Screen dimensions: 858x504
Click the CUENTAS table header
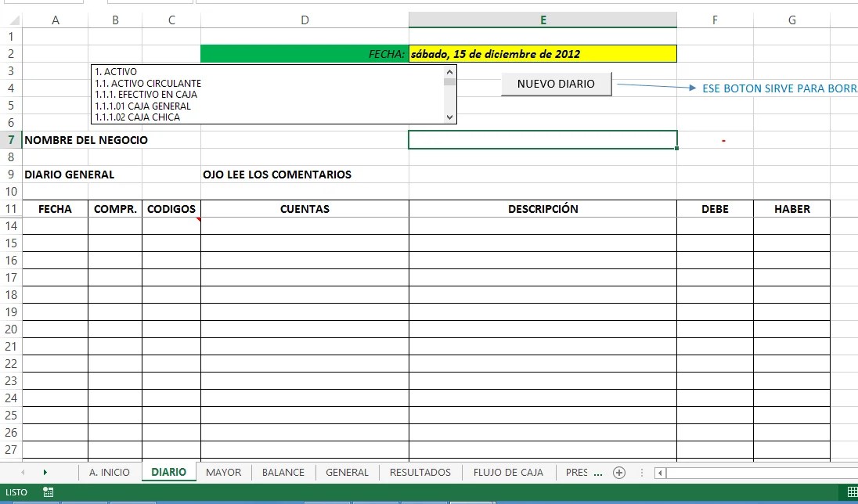[305, 209]
